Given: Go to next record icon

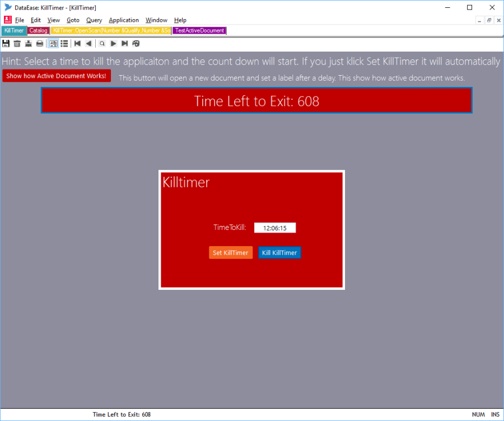Looking at the screenshot, I should [113, 44].
